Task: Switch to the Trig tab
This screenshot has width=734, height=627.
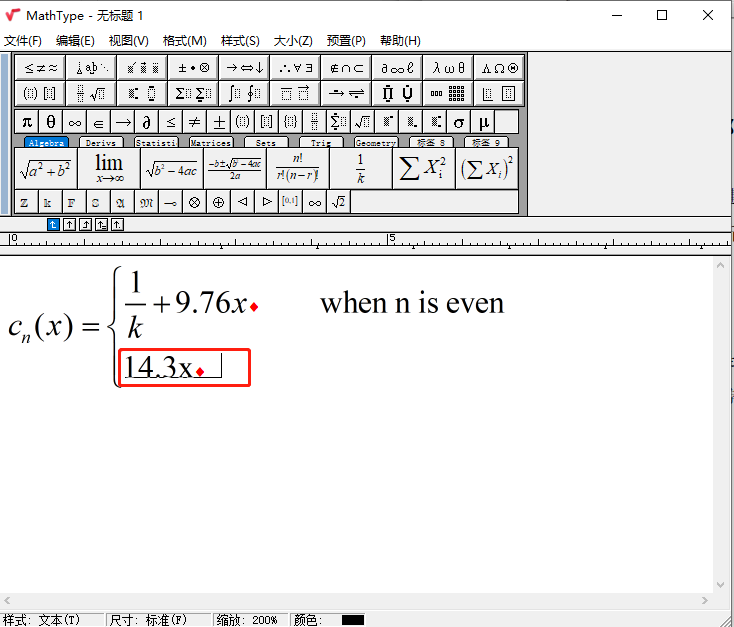Action: tap(321, 142)
